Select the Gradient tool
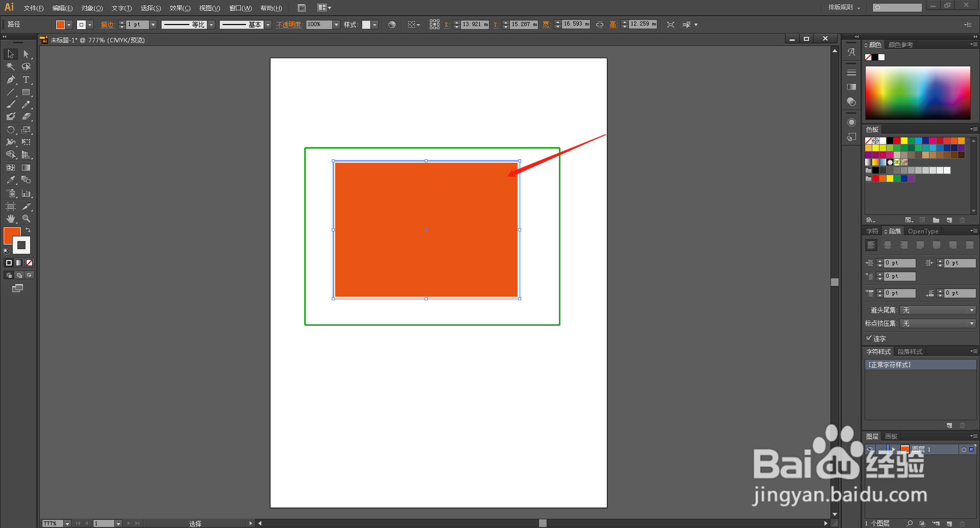 pyautogui.click(x=26, y=167)
